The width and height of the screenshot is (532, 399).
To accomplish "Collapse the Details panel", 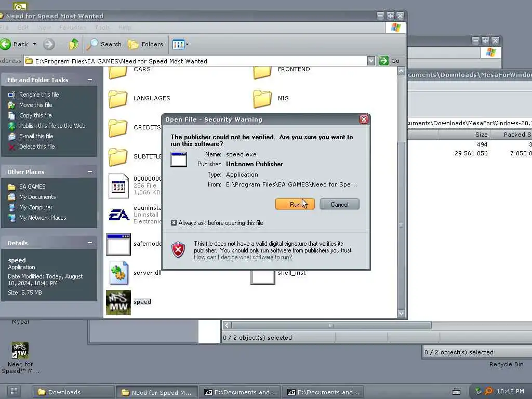I will coord(90,243).
